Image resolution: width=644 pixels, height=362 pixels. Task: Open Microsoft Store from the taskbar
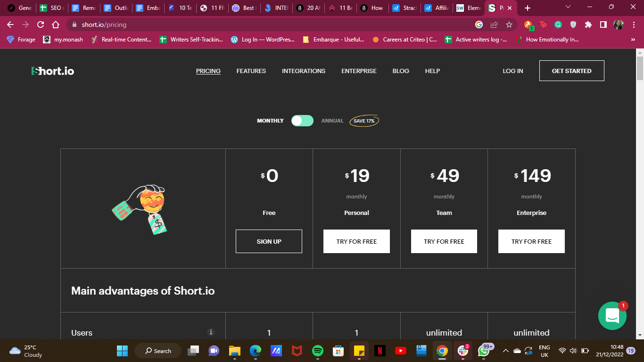[x=338, y=351]
